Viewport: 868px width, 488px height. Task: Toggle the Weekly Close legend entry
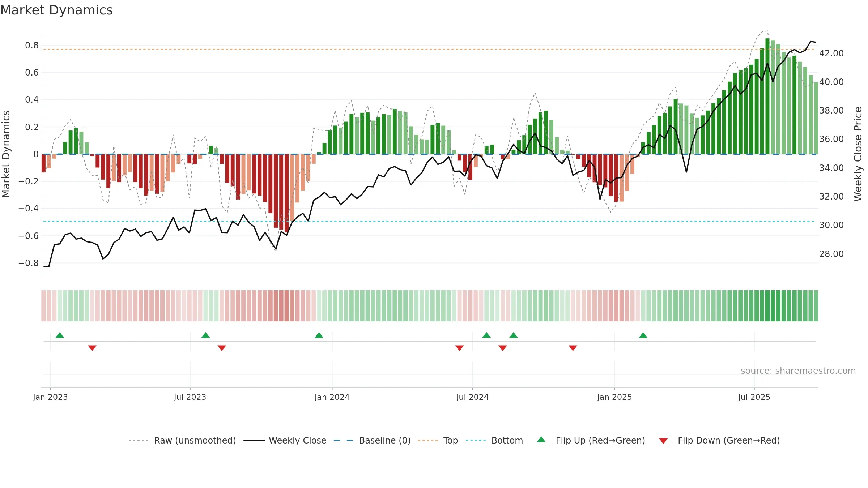(285, 440)
